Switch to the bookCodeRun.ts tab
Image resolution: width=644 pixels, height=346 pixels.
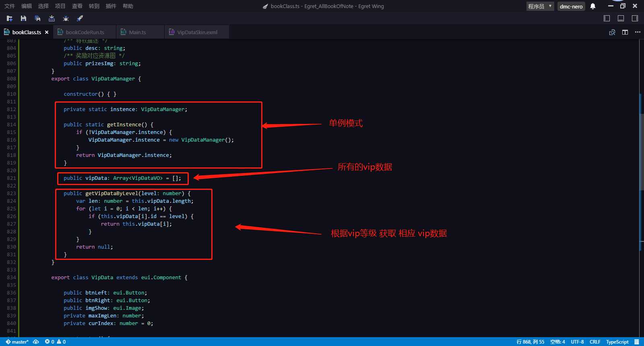coord(85,32)
